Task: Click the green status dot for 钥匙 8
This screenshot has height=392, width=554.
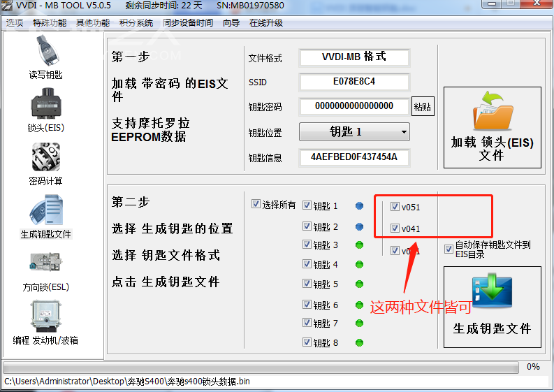Action: click(359, 342)
